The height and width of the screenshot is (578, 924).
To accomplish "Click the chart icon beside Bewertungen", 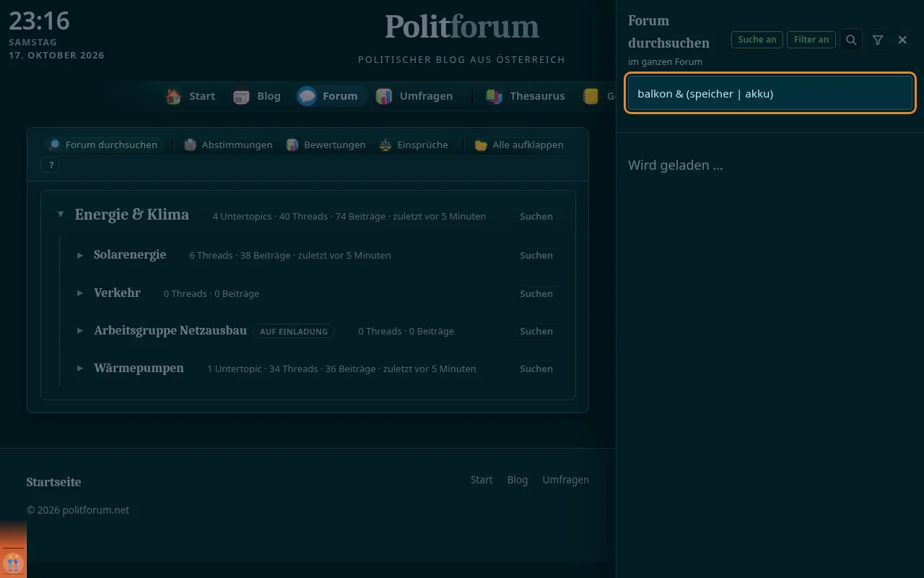I will pyautogui.click(x=292, y=144).
